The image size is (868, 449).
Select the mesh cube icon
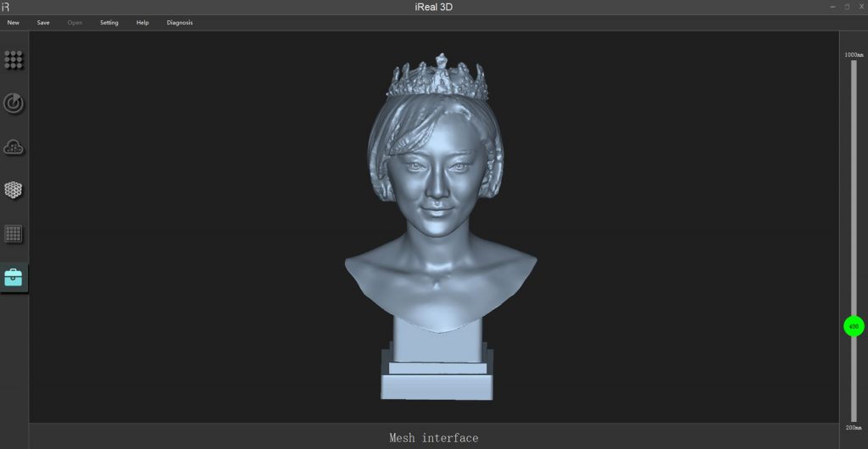click(x=14, y=191)
